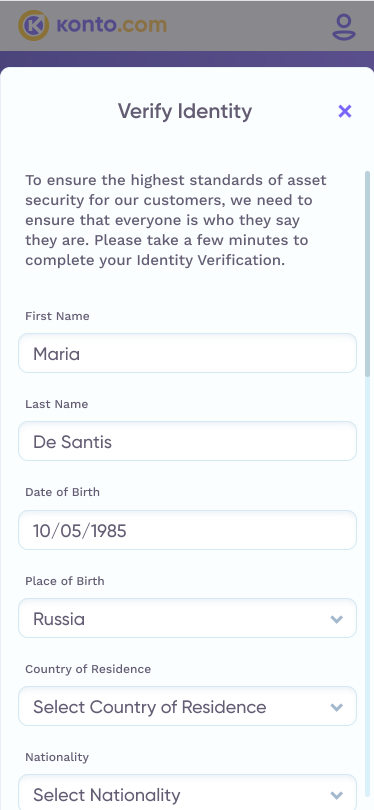The height and width of the screenshot is (810, 374).
Task: Click the Country of Residence chevron arrow
Action: [337, 707]
